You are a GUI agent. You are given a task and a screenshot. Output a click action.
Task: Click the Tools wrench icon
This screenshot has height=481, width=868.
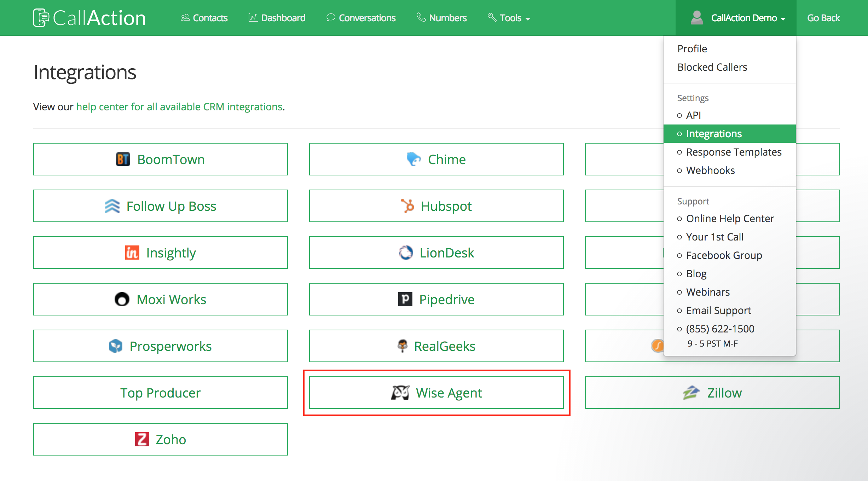(492, 17)
